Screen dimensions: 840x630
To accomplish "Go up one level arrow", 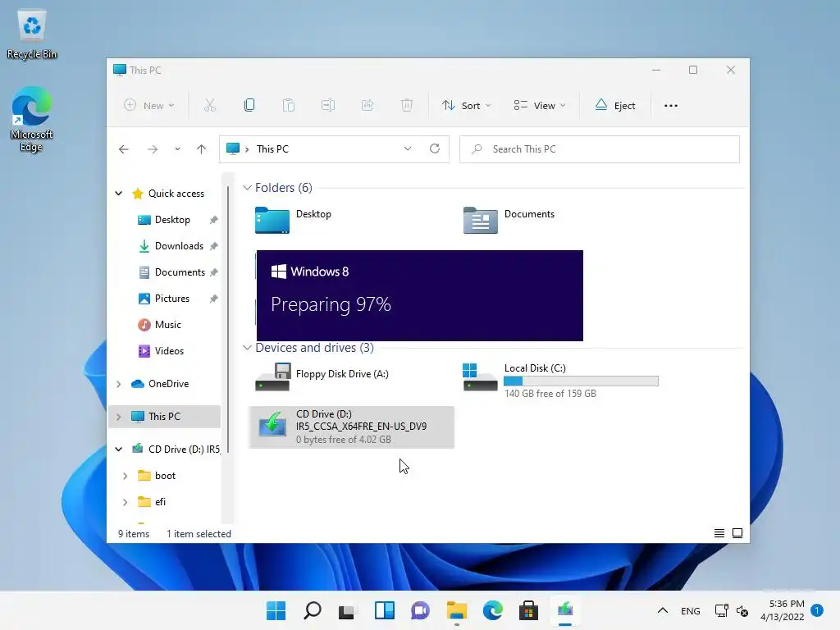I will pyautogui.click(x=202, y=149).
